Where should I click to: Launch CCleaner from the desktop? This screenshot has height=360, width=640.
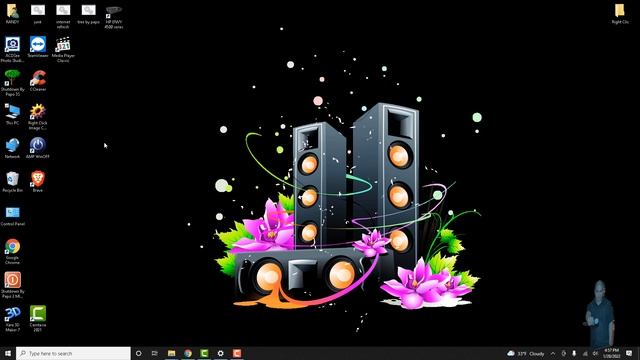coord(38,80)
